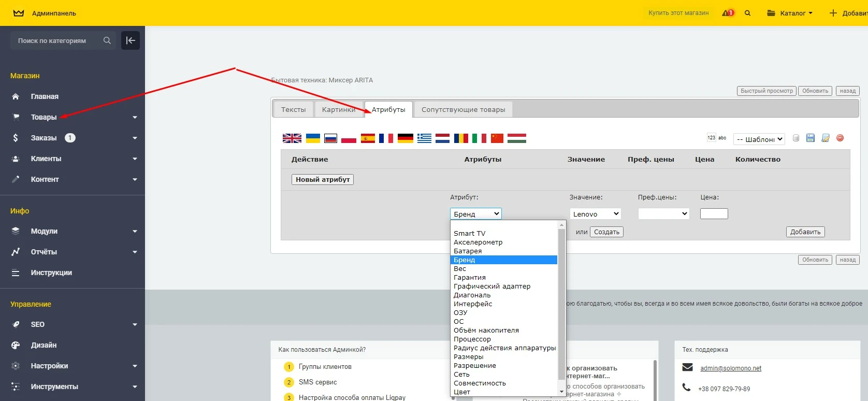
Task: Open the Значение dropdown showing Lenovo
Action: (595, 213)
